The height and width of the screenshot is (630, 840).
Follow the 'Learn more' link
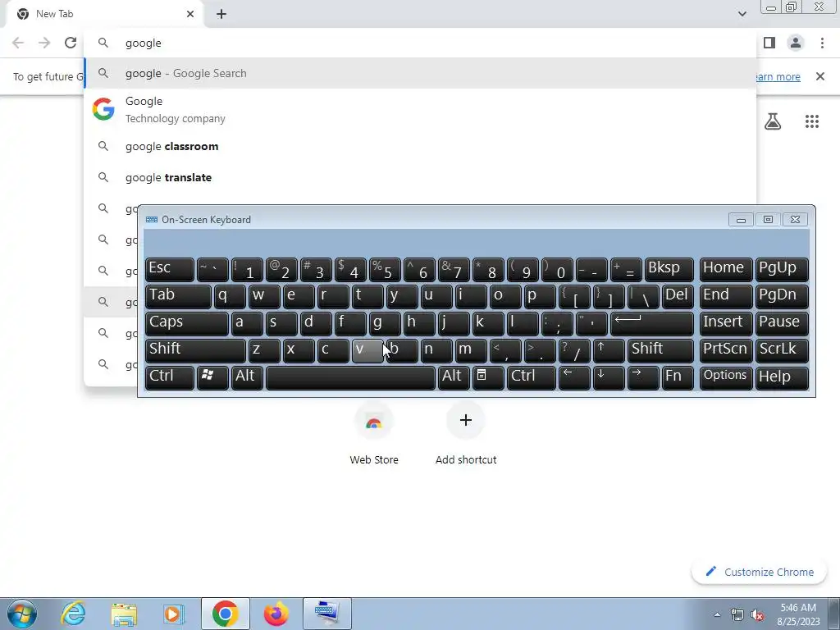777,76
